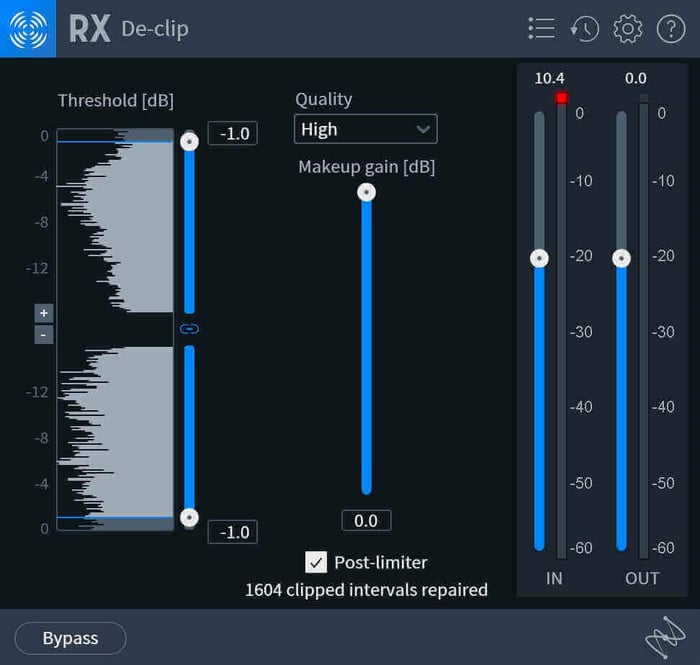
Task: Click the IN meter label
Action: point(554,578)
